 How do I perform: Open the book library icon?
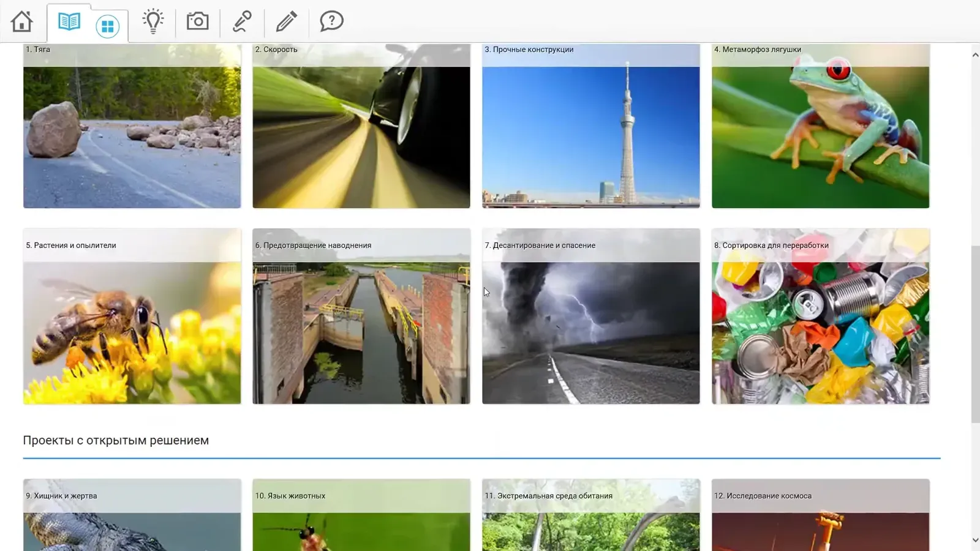click(69, 22)
